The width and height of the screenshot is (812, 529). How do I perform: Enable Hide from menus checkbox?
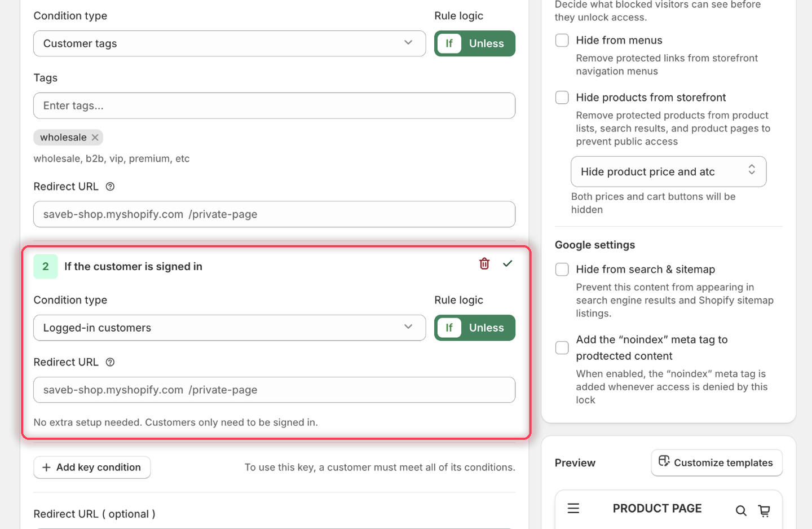tap(562, 40)
